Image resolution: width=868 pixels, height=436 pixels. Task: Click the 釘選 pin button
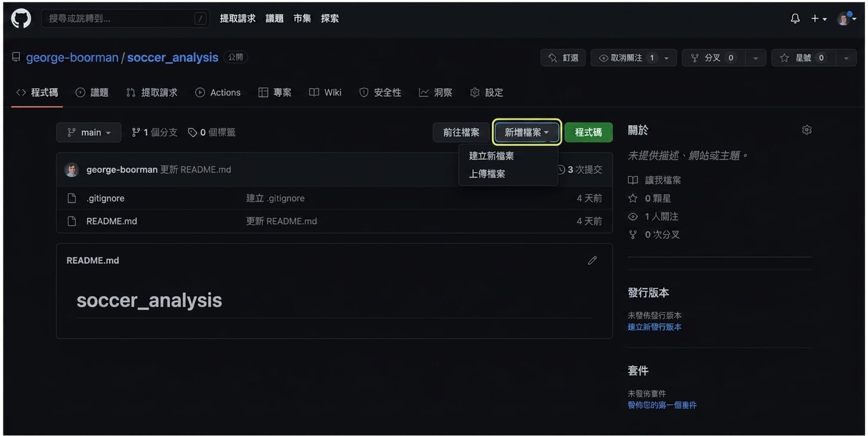pyautogui.click(x=563, y=58)
